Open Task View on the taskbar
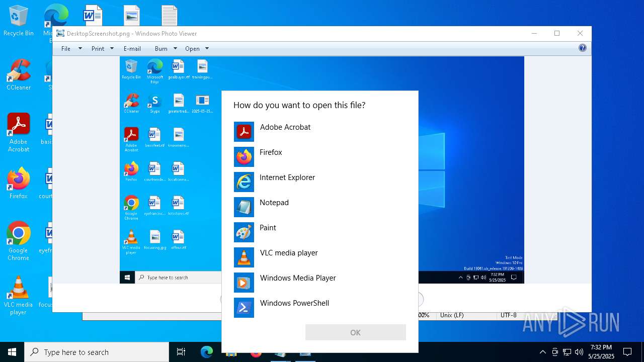644x362 pixels. (181, 352)
